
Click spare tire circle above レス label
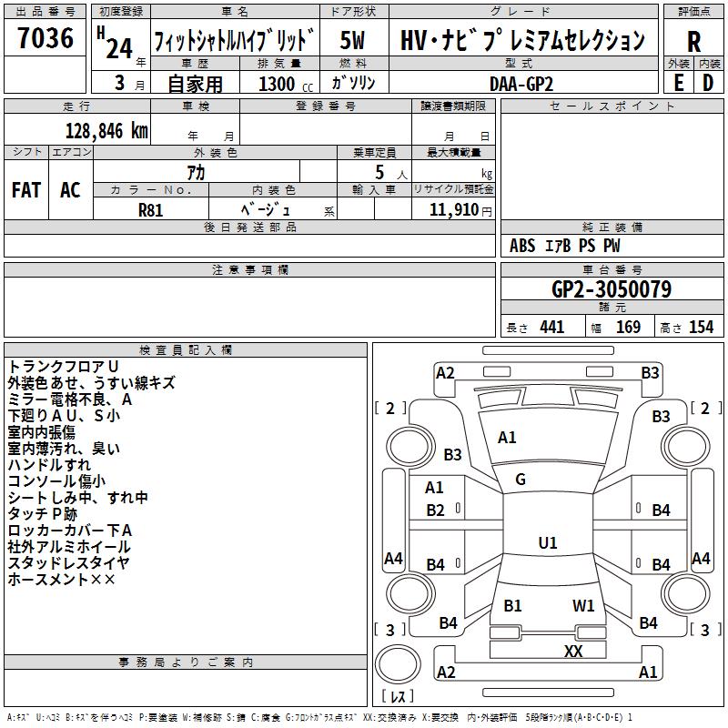[x=398, y=663]
